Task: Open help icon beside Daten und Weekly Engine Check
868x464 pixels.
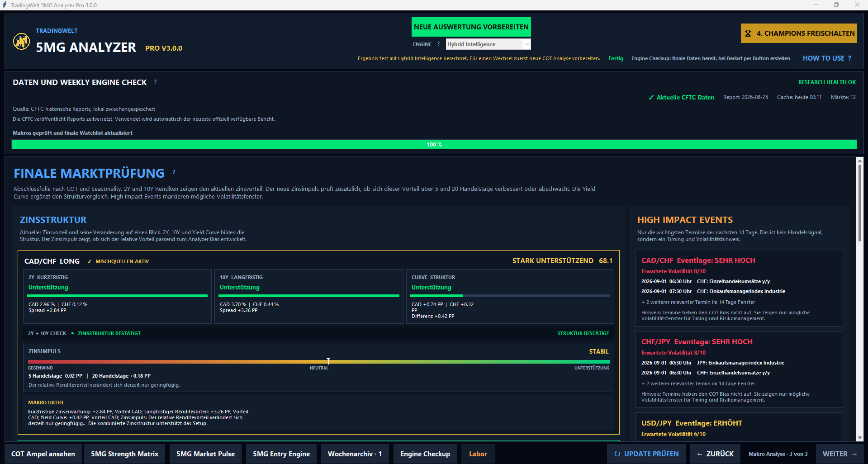Action: coord(155,82)
